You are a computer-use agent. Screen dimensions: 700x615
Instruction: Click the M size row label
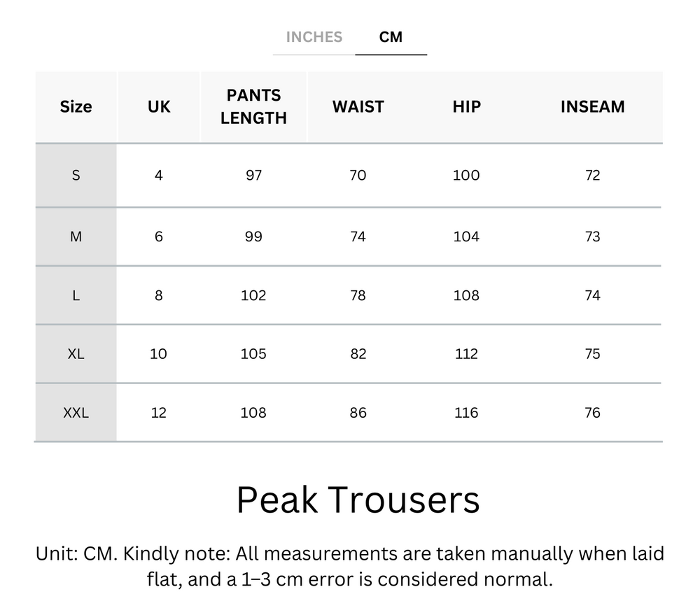click(75, 236)
